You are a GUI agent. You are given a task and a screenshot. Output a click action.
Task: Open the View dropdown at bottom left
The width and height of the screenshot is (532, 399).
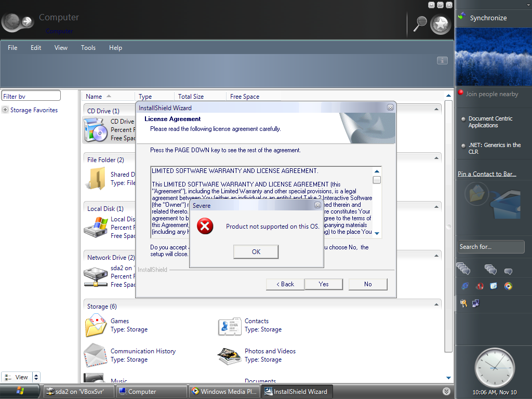(36, 377)
